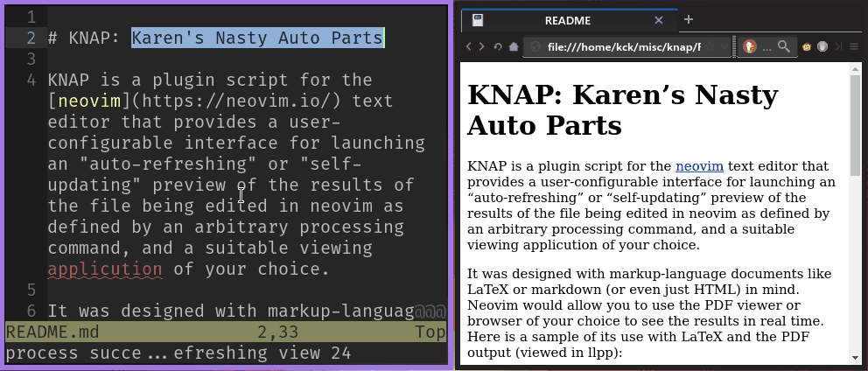
Task: Go forward in browser history
Action: (x=481, y=46)
